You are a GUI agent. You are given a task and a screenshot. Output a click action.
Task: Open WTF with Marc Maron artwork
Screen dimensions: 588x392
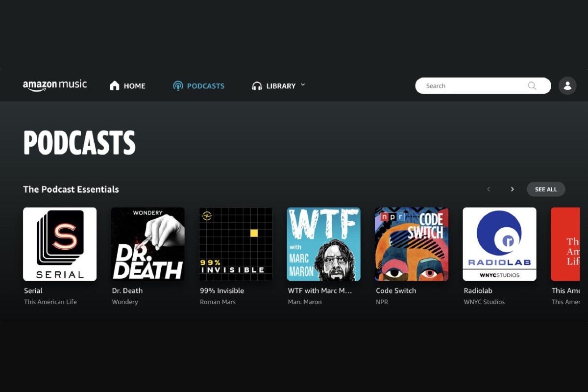(323, 244)
